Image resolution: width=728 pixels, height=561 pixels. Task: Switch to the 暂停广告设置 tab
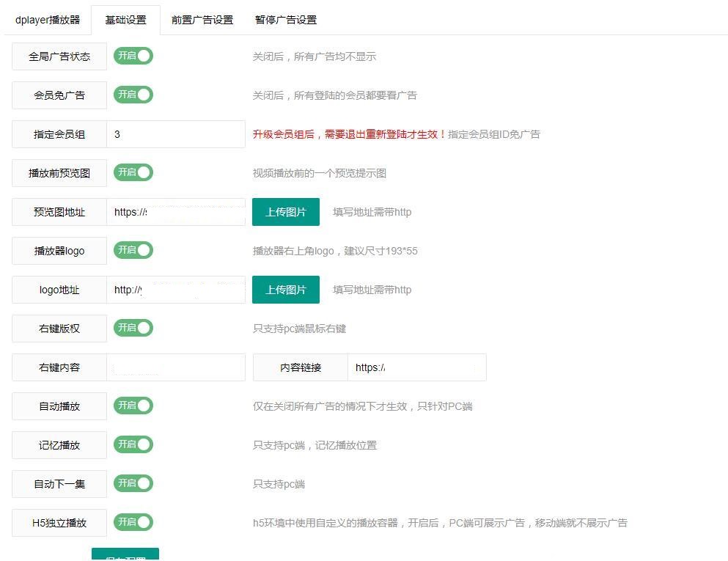pyautogui.click(x=285, y=20)
